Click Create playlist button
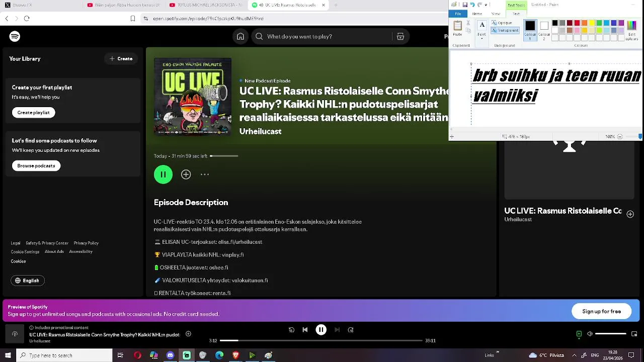The width and height of the screenshot is (644, 362). pyautogui.click(x=34, y=113)
